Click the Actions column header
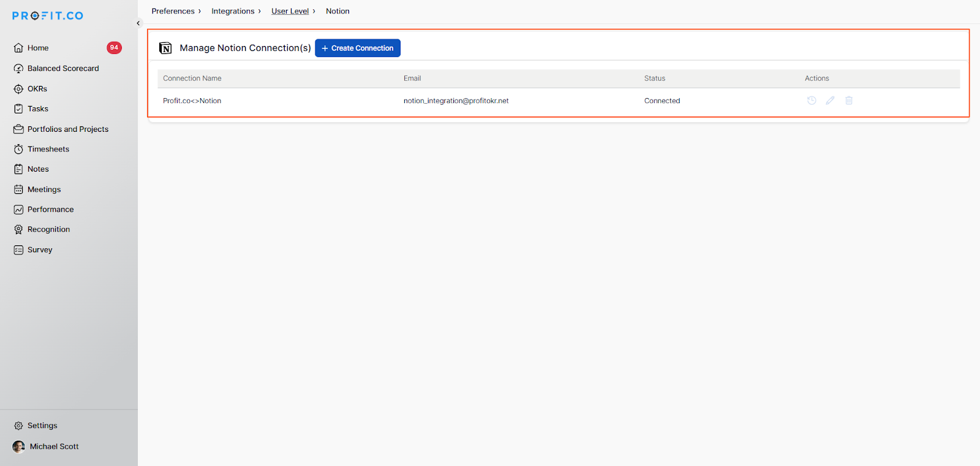The image size is (980, 466). tap(817, 78)
